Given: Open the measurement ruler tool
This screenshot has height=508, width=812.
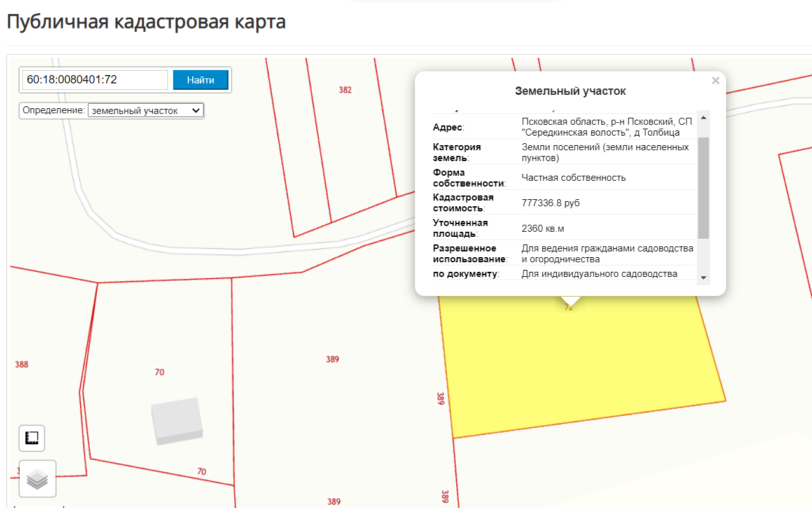Looking at the screenshot, I should tap(32, 438).
